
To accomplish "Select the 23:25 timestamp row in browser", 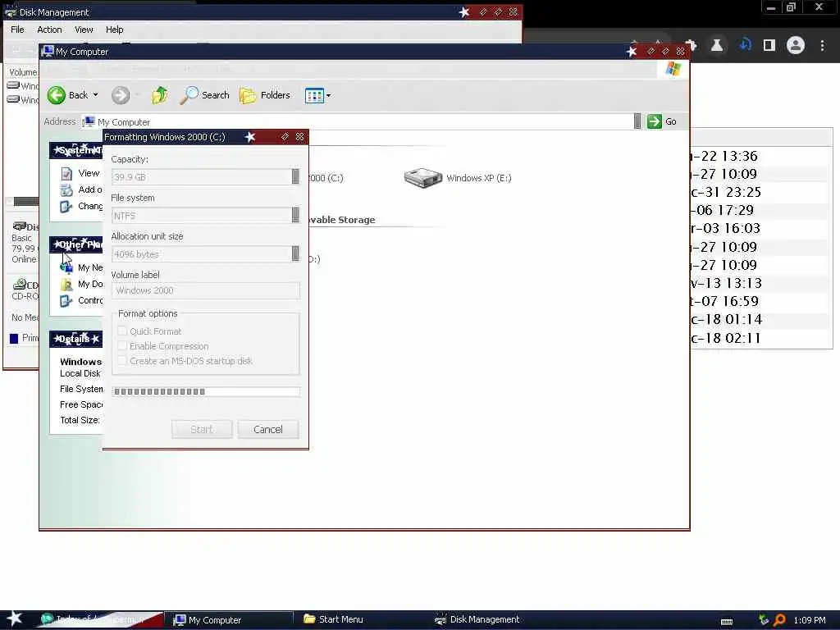I will [760, 192].
